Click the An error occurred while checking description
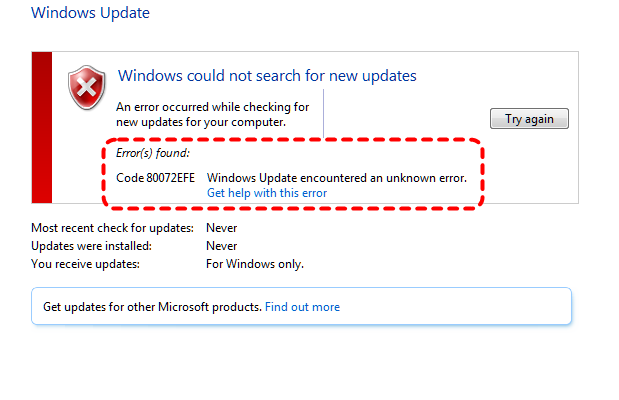 pyautogui.click(x=212, y=114)
